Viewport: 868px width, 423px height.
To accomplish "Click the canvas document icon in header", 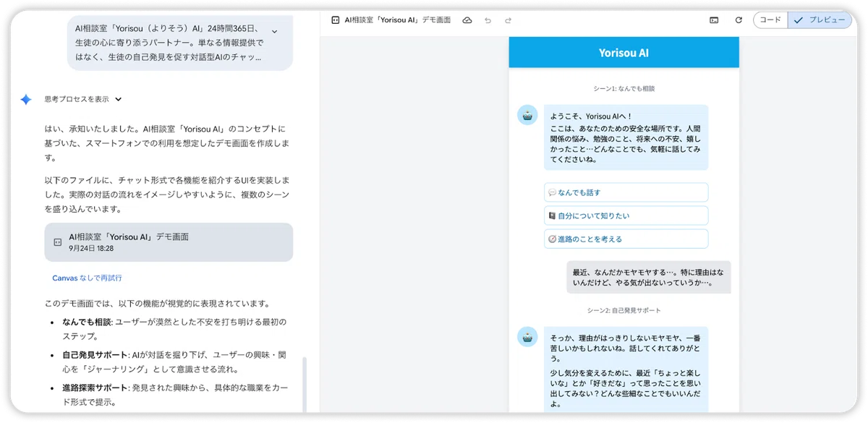I will click(335, 20).
